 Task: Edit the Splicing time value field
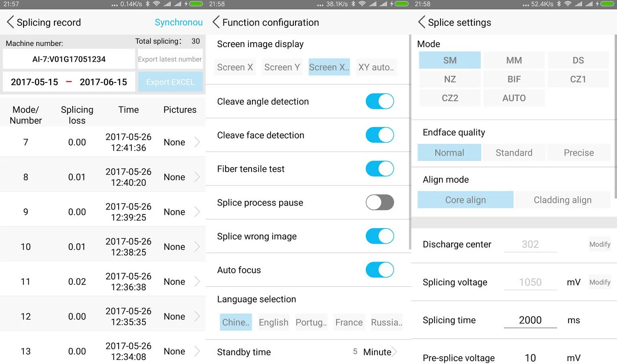530,320
